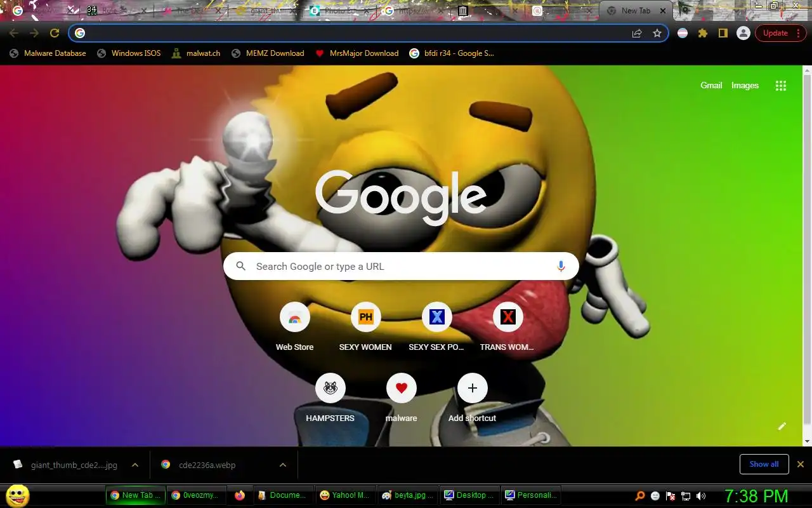Open the Docume... taskbar window
Screen dimensions: 812x508
(282, 495)
